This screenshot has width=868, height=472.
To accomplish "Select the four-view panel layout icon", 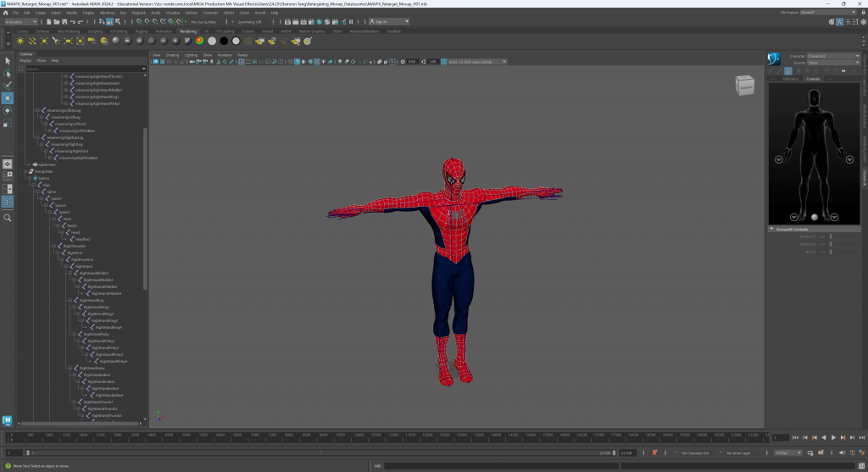I will pos(7,176).
